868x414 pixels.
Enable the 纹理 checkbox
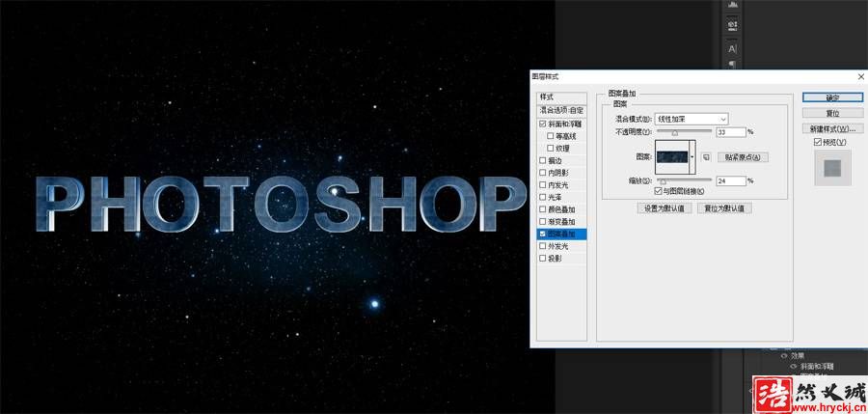click(x=551, y=148)
